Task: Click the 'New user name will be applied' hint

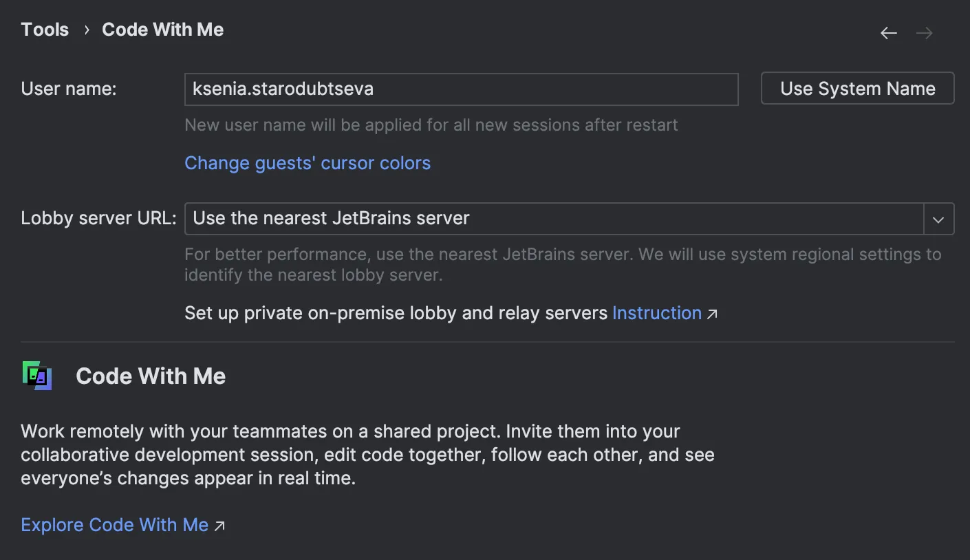Action: [431, 125]
